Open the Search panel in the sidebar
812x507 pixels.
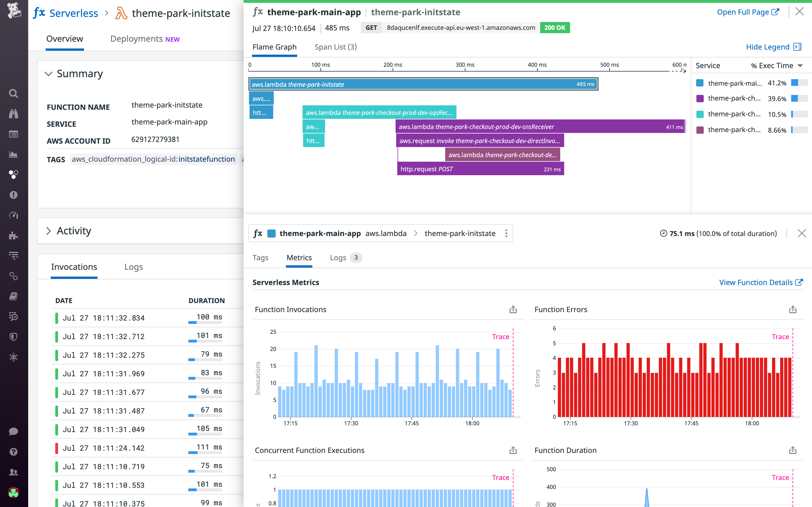click(x=14, y=93)
